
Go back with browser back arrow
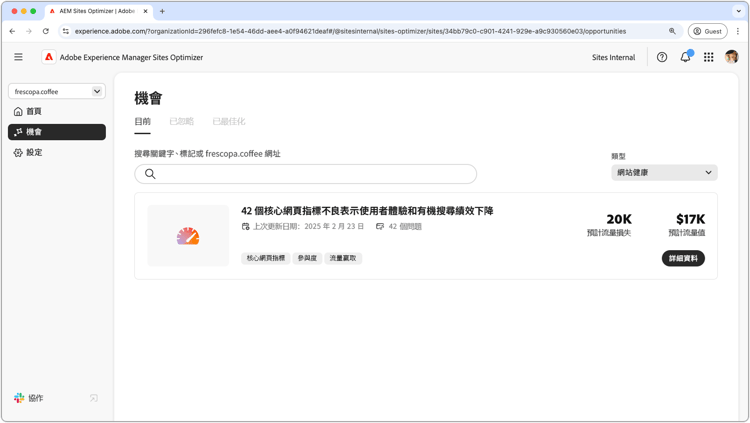tap(12, 31)
